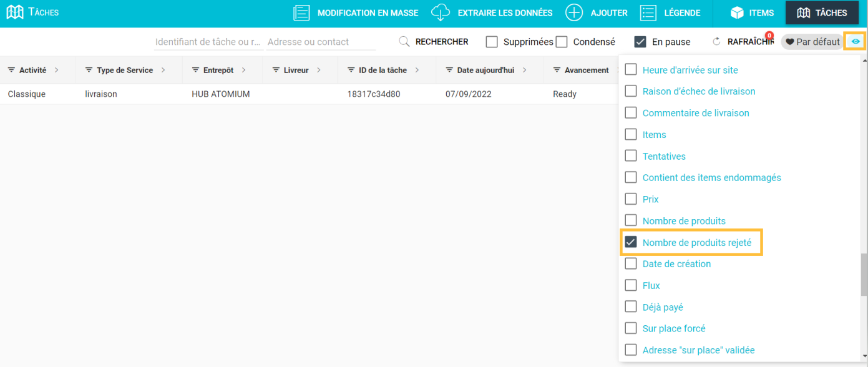868x367 pixels.
Task: Focus the Adresse ou contact field
Action: click(321, 42)
